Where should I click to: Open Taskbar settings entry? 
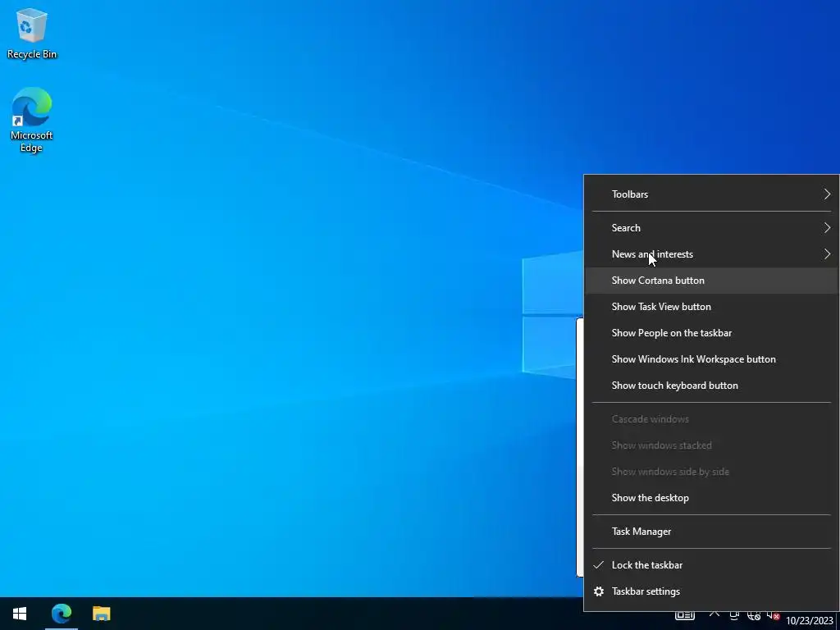(x=711, y=591)
